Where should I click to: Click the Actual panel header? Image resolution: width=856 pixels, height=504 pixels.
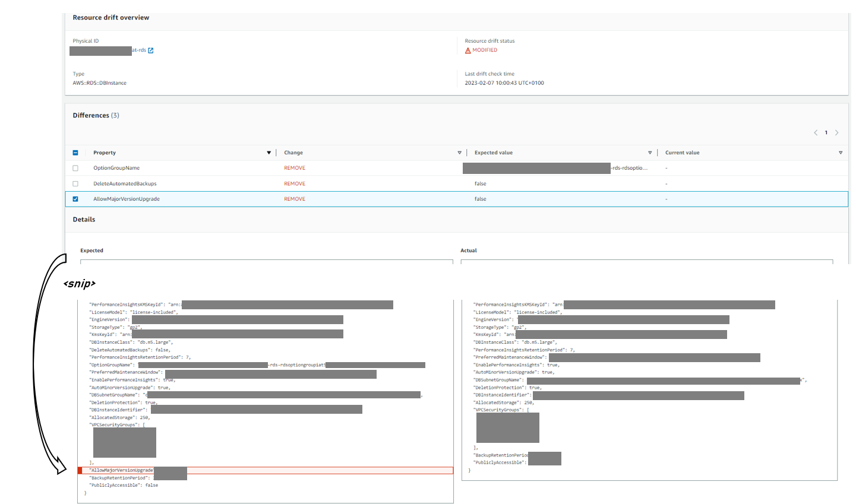(x=469, y=250)
